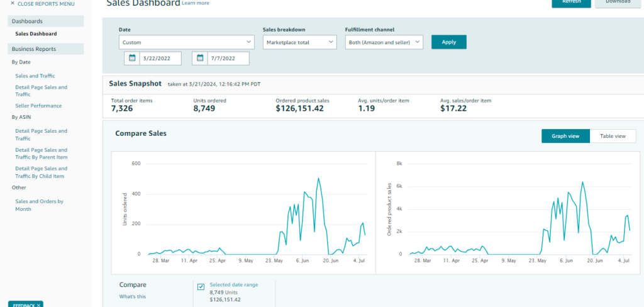Dismiss the Feedback badge X icon

coord(38,305)
